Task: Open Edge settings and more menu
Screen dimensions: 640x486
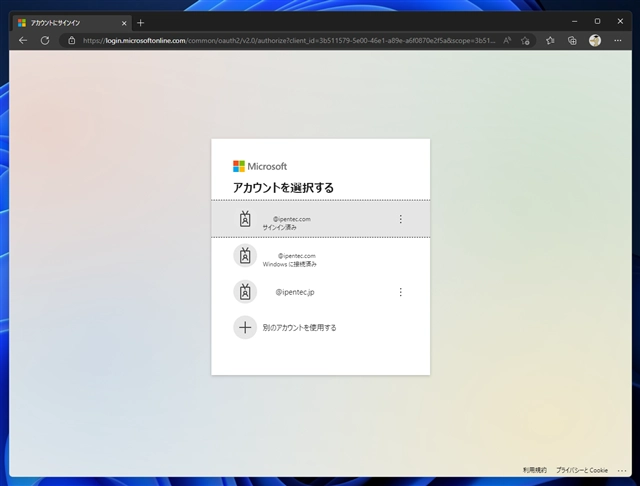Action: tap(618, 40)
